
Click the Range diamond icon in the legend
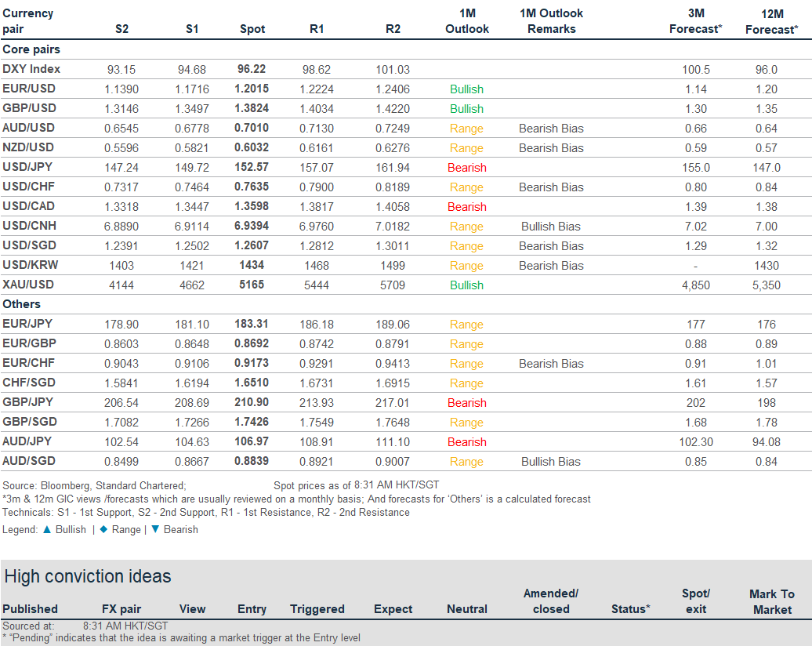(103, 529)
